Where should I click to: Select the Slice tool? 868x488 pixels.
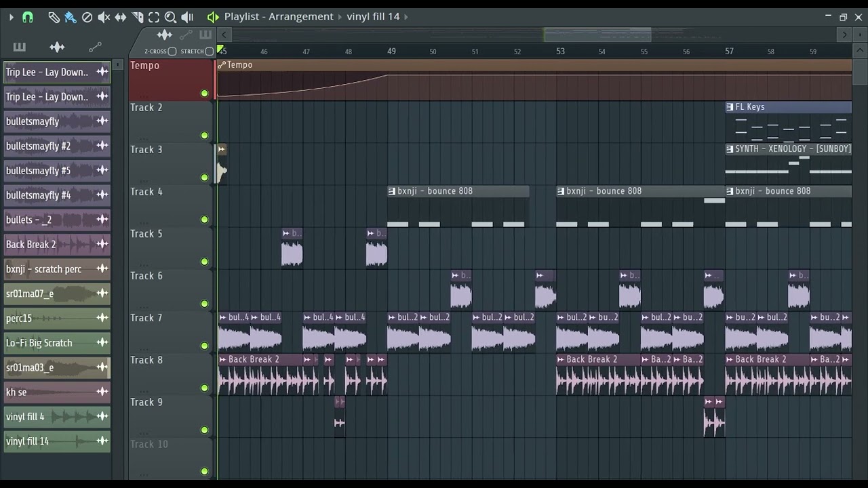click(138, 17)
